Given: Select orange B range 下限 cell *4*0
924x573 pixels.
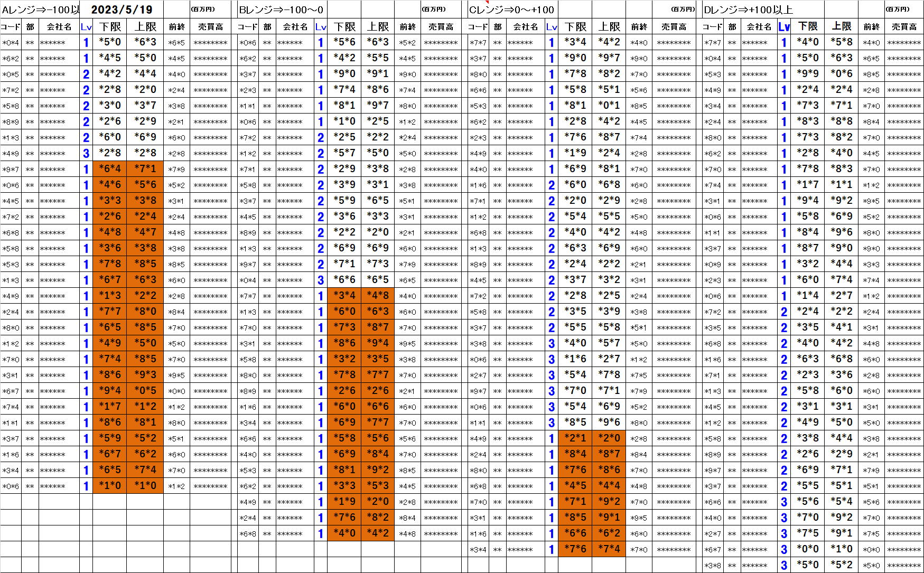Looking at the screenshot, I should coord(344,533).
